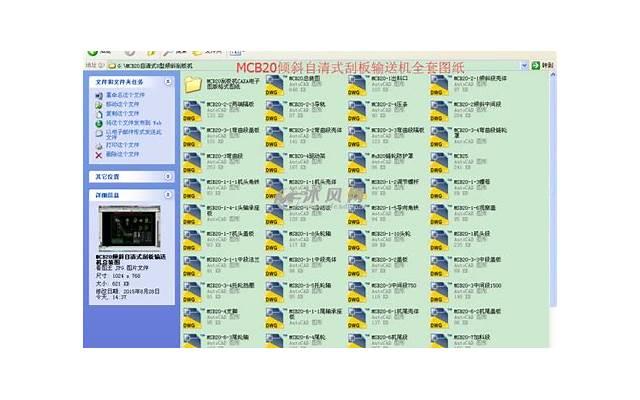Open the Views dropdown in the toolbar
This screenshot has width=640, height=400.
(x=236, y=52)
